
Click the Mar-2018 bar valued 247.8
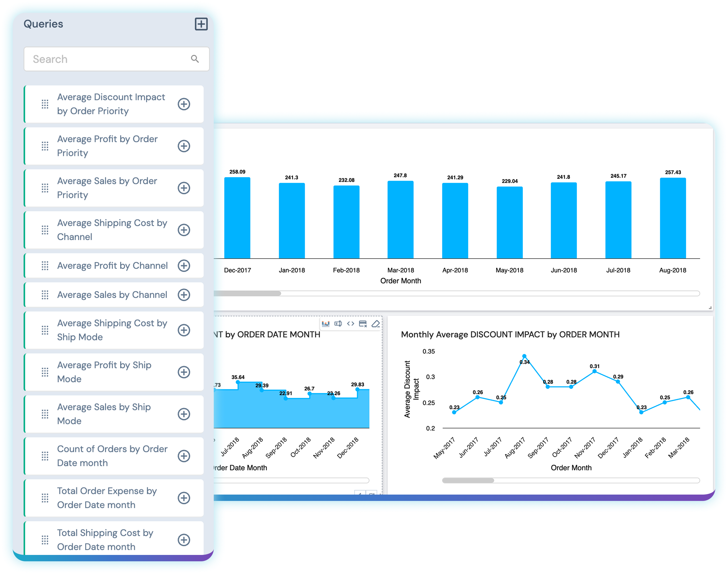(400, 219)
